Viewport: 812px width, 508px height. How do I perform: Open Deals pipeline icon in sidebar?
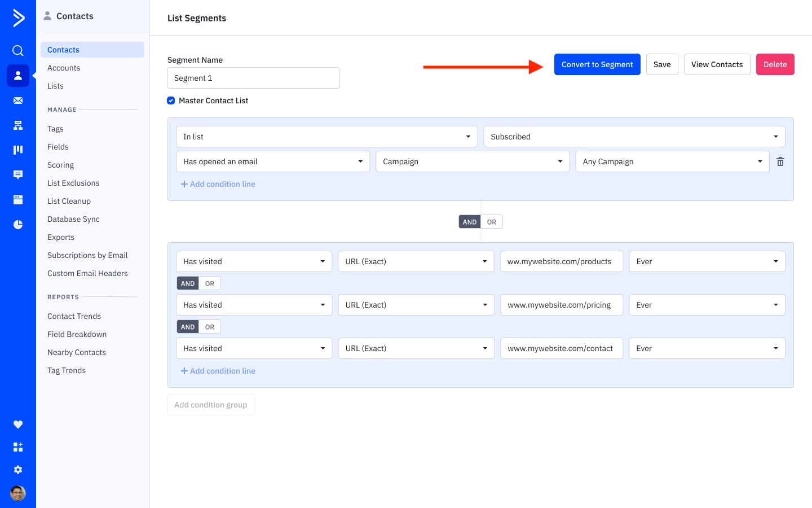pos(18,150)
